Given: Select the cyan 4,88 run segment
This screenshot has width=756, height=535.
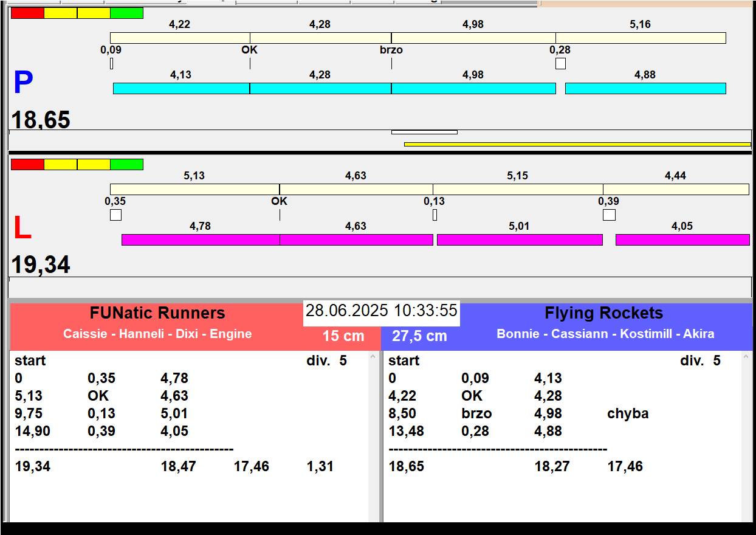Looking at the screenshot, I should 645,89.
